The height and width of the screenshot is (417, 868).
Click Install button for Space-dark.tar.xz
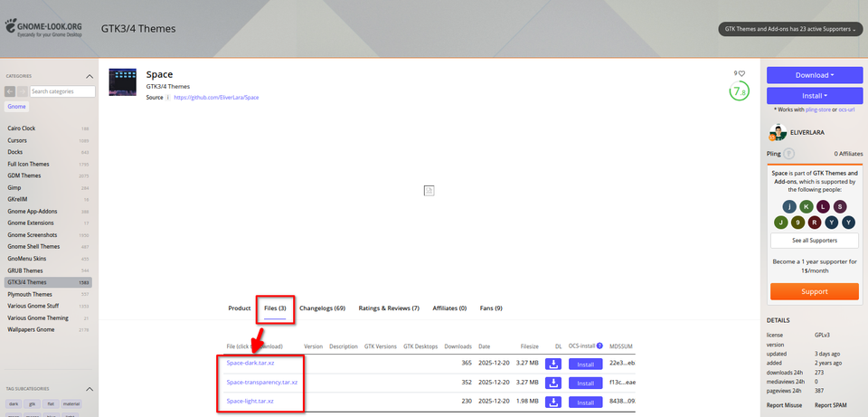click(x=585, y=365)
